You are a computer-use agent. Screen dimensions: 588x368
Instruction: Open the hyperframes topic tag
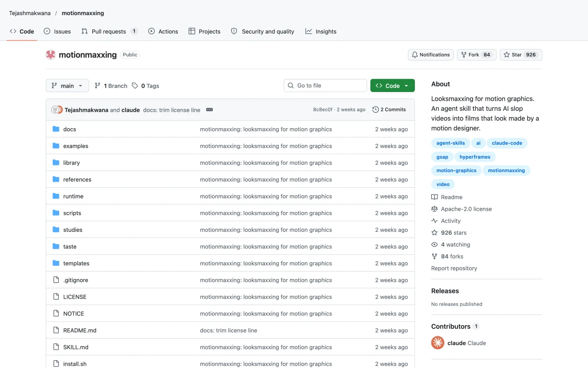(x=475, y=157)
